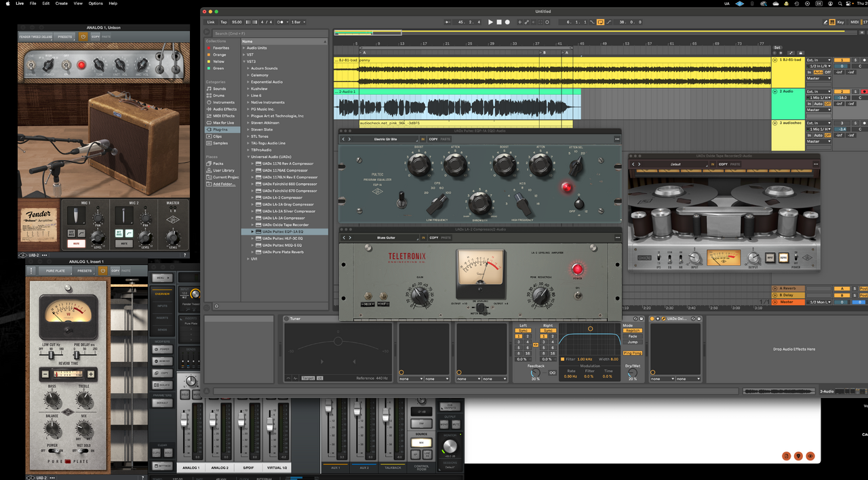Click the Arrangement Record button
Viewport: 868px width, 480px height.
tap(507, 22)
